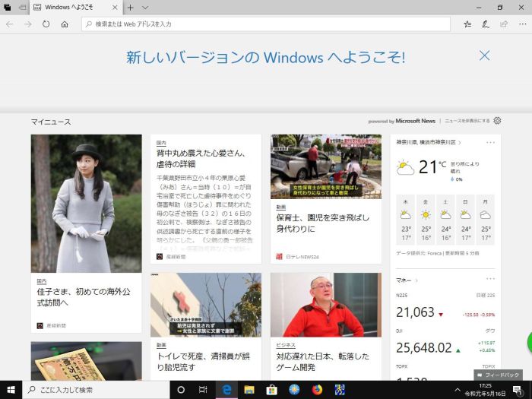Expand the tab preview chevron
Image resolution: width=532 pixels, height=399 pixels.
tap(144, 7)
